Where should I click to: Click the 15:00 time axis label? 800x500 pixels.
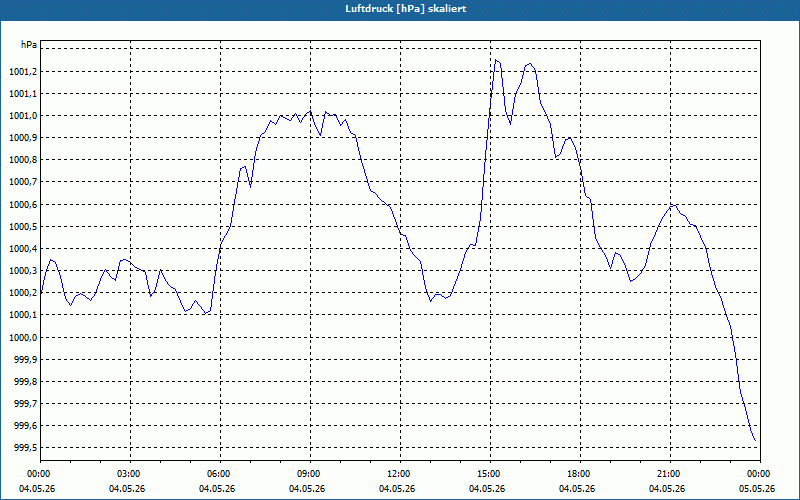point(490,474)
